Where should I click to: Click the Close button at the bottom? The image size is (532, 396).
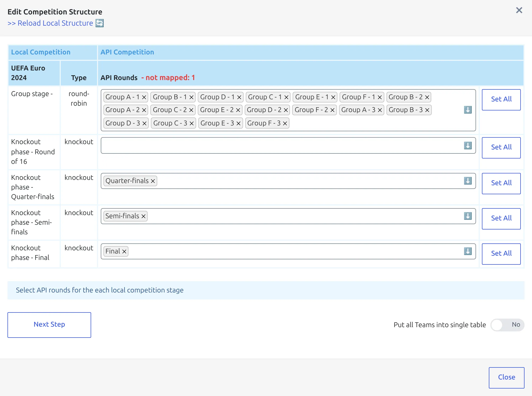pos(506,378)
